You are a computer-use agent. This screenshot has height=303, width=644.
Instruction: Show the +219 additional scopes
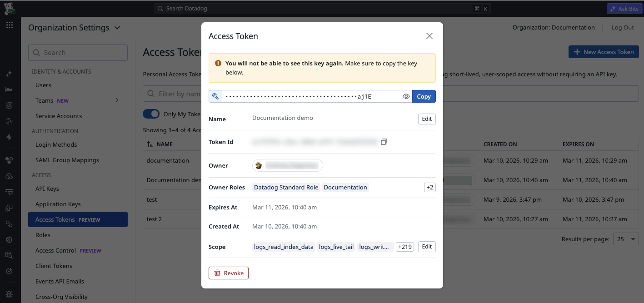pyautogui.click(x=404, y=247)
